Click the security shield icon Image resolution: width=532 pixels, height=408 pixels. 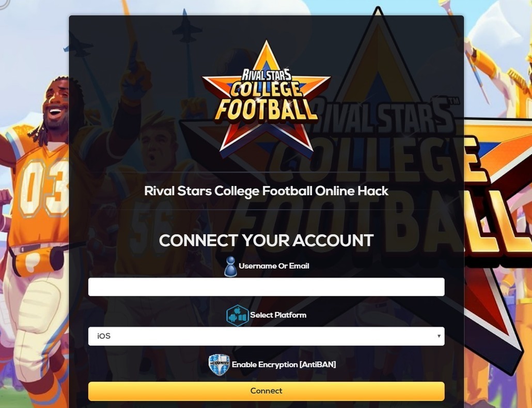219,365
